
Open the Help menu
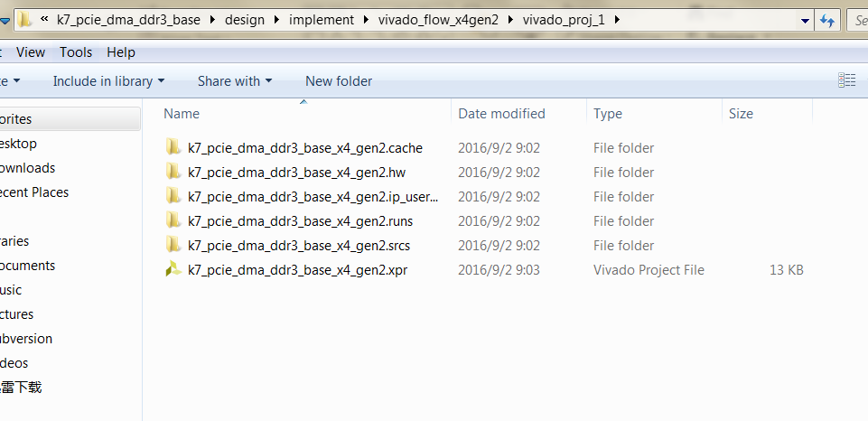121,52
